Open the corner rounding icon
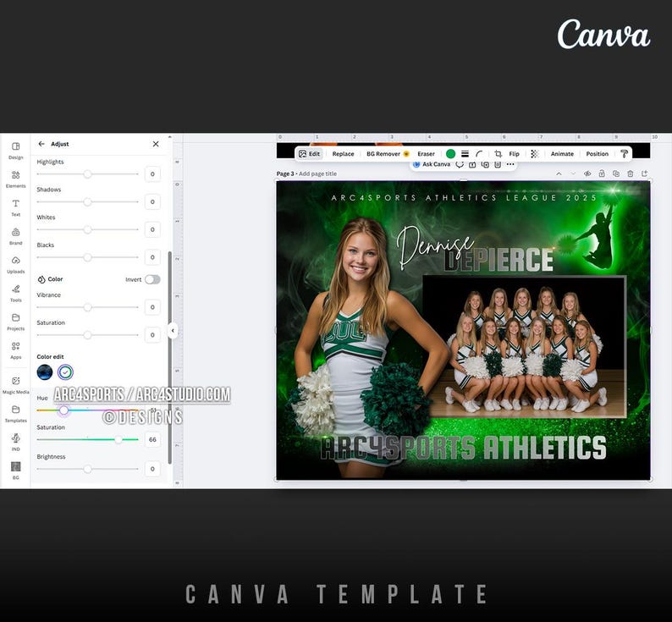This screenshot has width=672, height=622. pos(479,154)
